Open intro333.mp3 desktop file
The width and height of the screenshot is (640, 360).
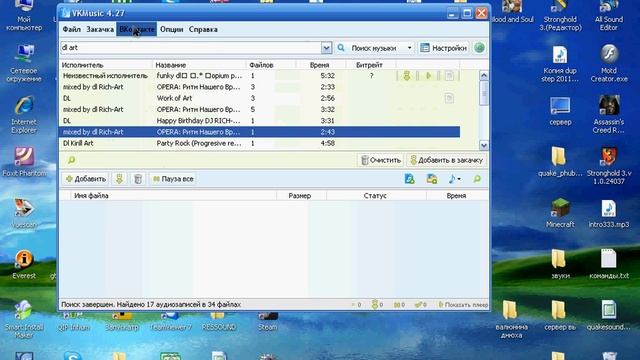tap(609, 214)
